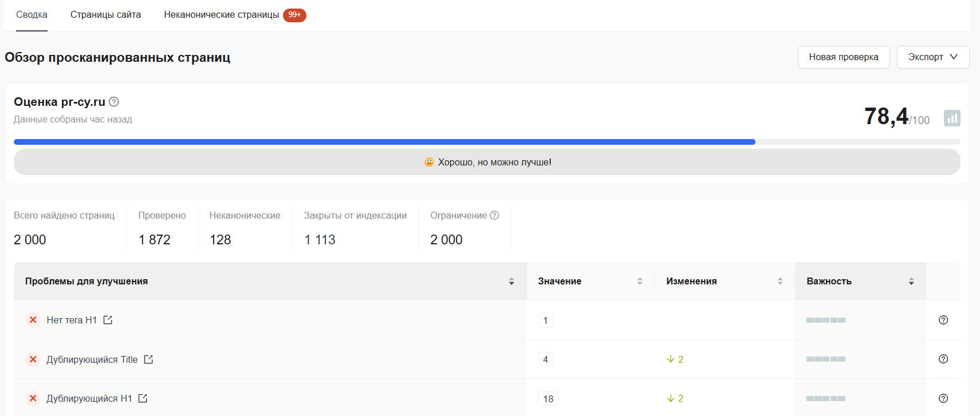
Task: Open help icon at end of Нет тега H1 row
Action: tap(943, 320)
